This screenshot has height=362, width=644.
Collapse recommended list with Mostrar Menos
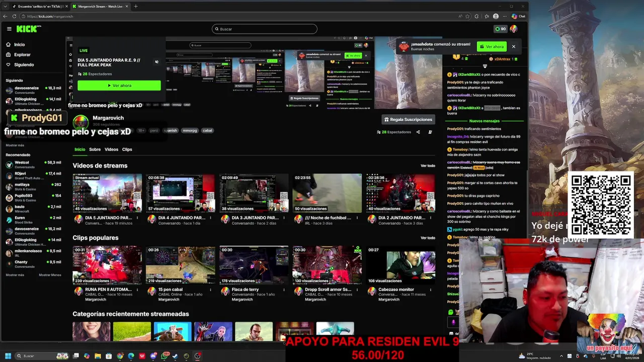coord(50,275)
